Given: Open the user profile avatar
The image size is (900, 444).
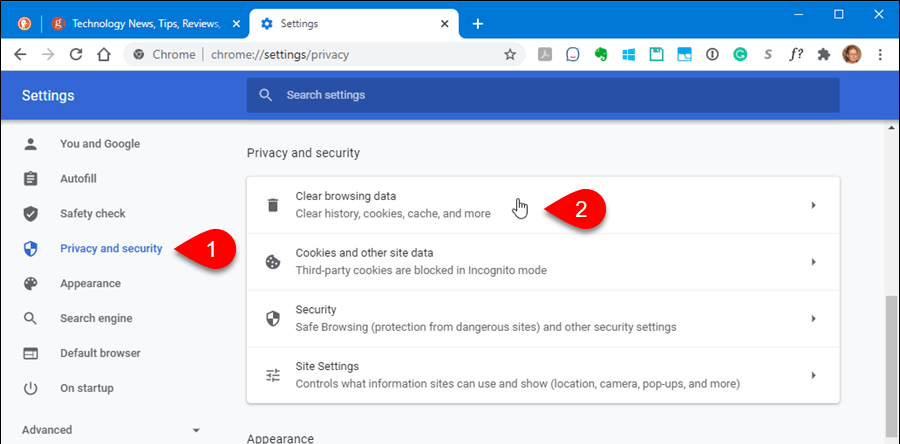Looking at the screenshot, I should (x=852, y=54).
